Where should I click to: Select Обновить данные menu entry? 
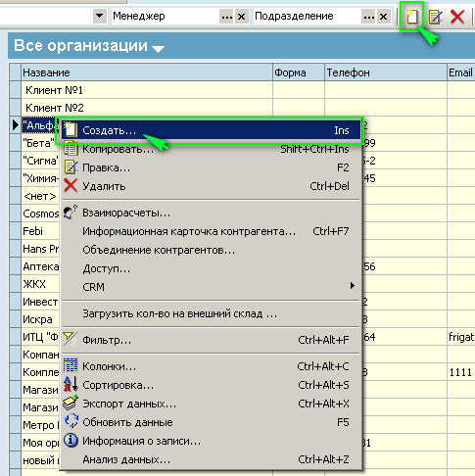click(212, 422)
